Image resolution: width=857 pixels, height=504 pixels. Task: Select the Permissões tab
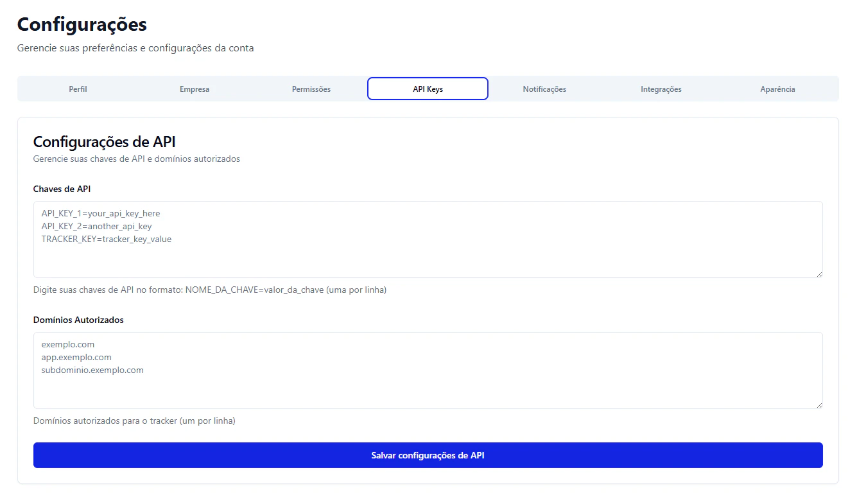click(x=311, y=89)
